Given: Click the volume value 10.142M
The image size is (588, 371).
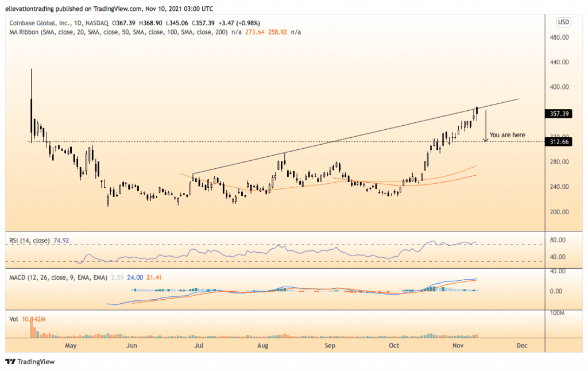Looking at the screenshot, I should click(x=33, y=319).
